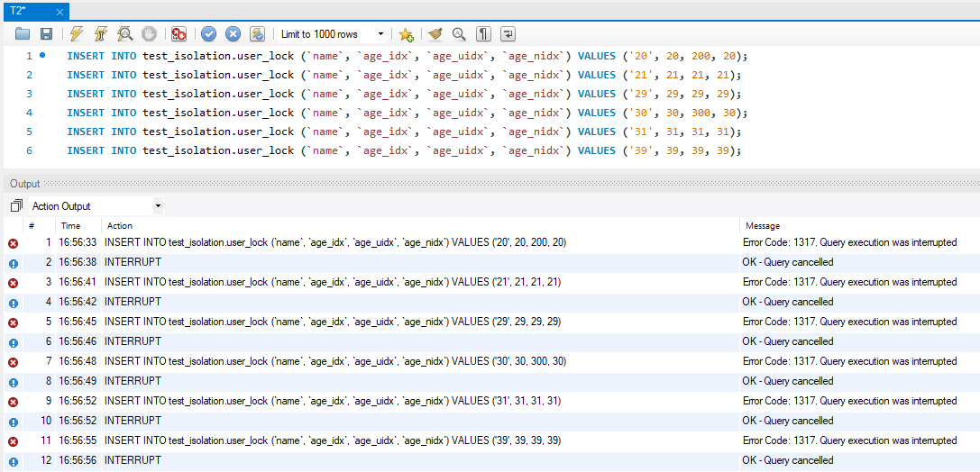
Task: Save the script to file
Action: click(x=46, y=33)
